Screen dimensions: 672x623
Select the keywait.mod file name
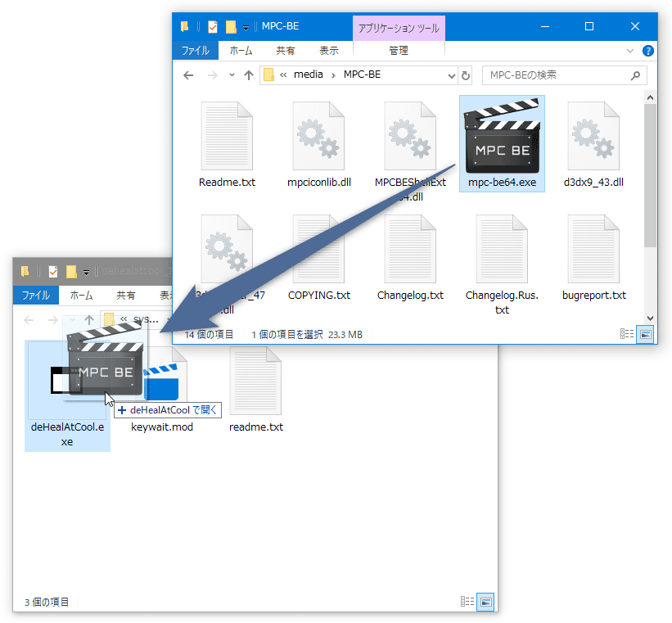[x=162, y=427]
